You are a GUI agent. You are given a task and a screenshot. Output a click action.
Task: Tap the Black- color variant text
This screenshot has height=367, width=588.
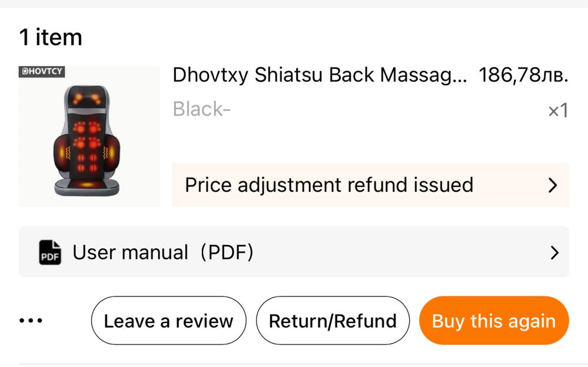(x=201, y=109)
